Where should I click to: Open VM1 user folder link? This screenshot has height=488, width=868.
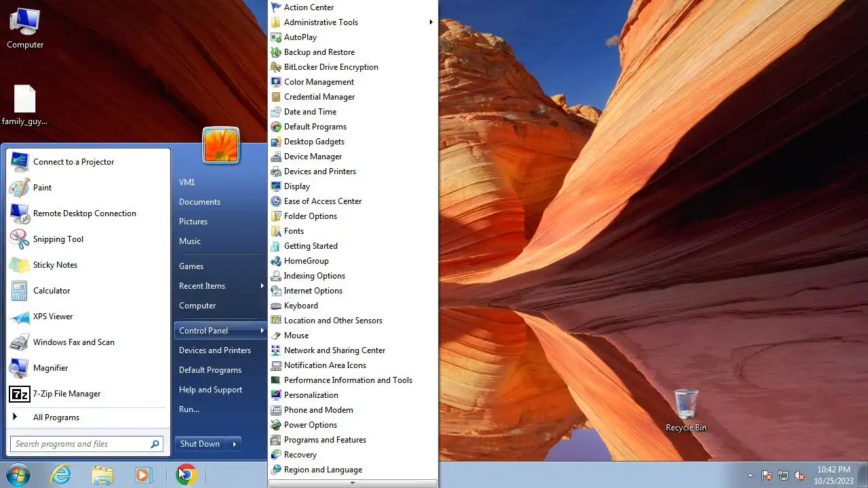point(220,182)
